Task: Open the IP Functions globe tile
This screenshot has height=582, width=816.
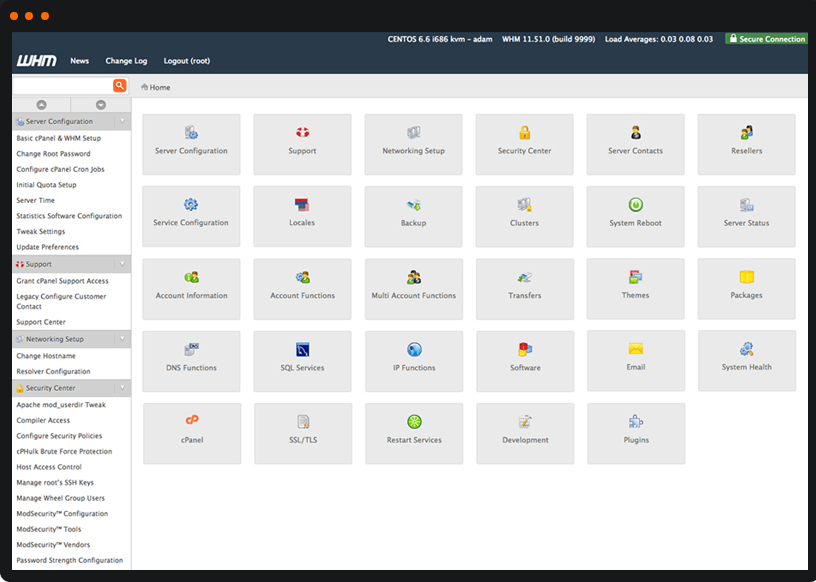Action: [x=414, y=361]
